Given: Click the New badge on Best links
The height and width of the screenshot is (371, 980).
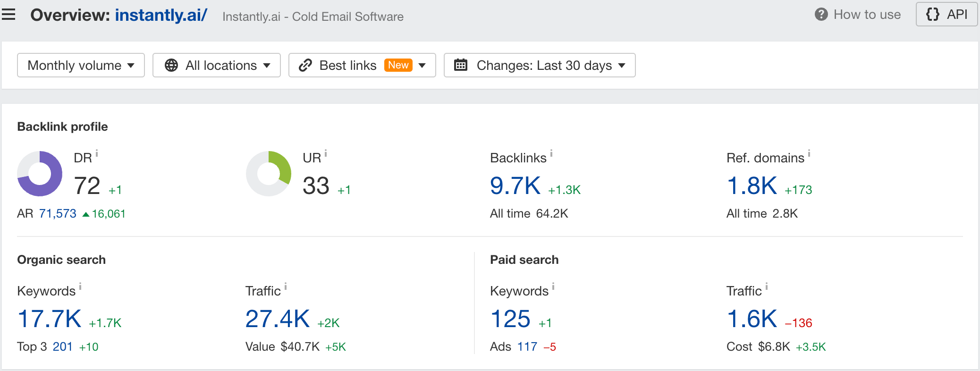Looking at the screenshot, I should click(398, 65).
